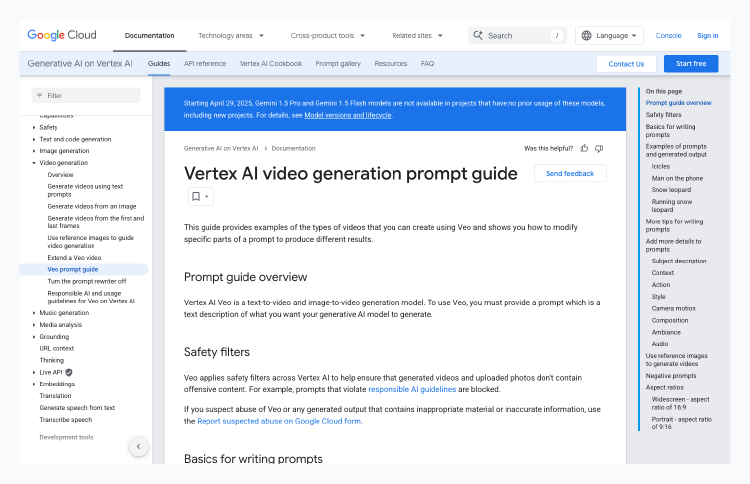Open Report suspected abuse on Google Cloud form
Image resolution: width=750 pixels, height=484 pixels.
tap(279, 421)
